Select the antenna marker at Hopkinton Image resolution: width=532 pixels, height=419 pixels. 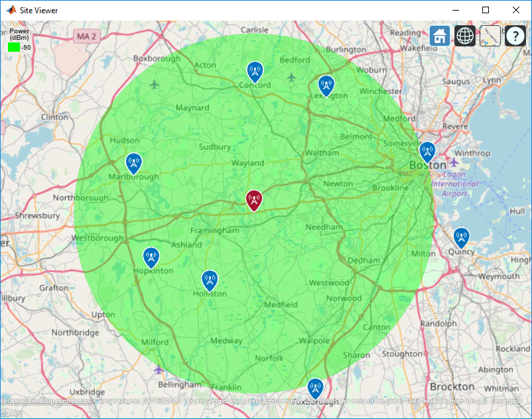click(x=151, y=259)
